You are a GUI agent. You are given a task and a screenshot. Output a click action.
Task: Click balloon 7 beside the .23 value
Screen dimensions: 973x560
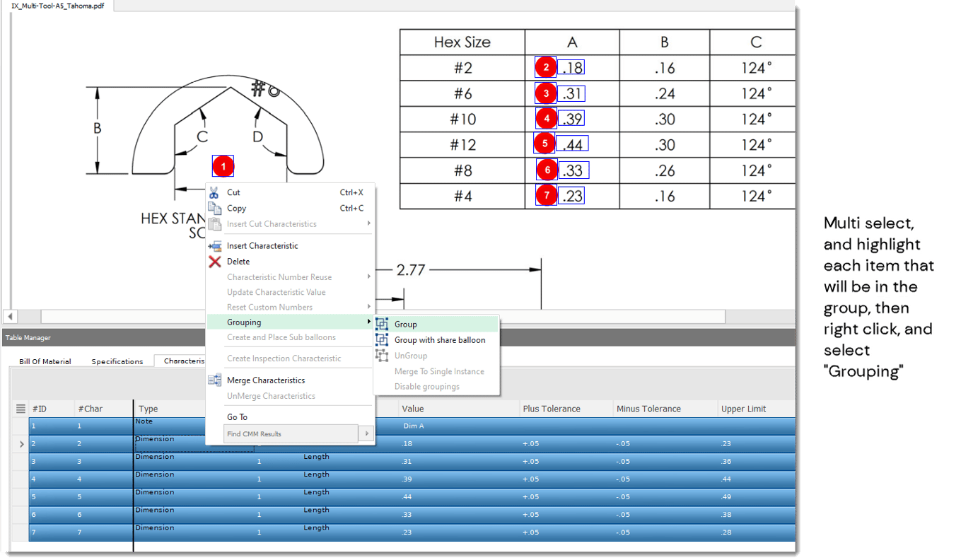pos(547,195)
